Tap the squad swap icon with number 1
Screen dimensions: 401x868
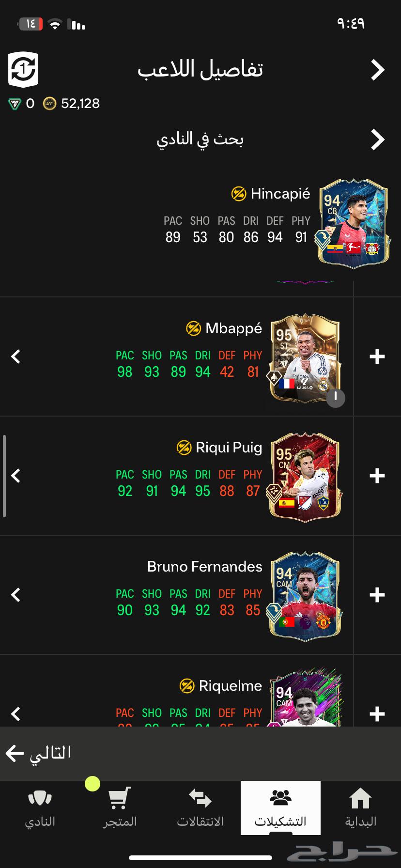pyautogui.click(x=23, y=70)
